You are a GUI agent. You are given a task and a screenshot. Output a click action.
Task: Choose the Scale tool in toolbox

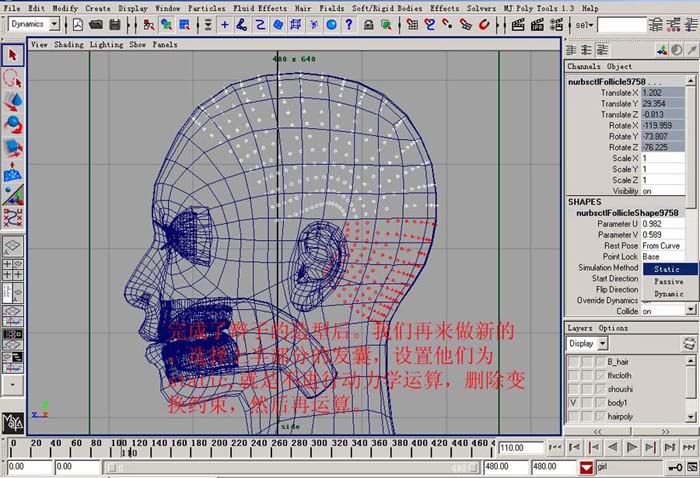[x=12, y=148]
